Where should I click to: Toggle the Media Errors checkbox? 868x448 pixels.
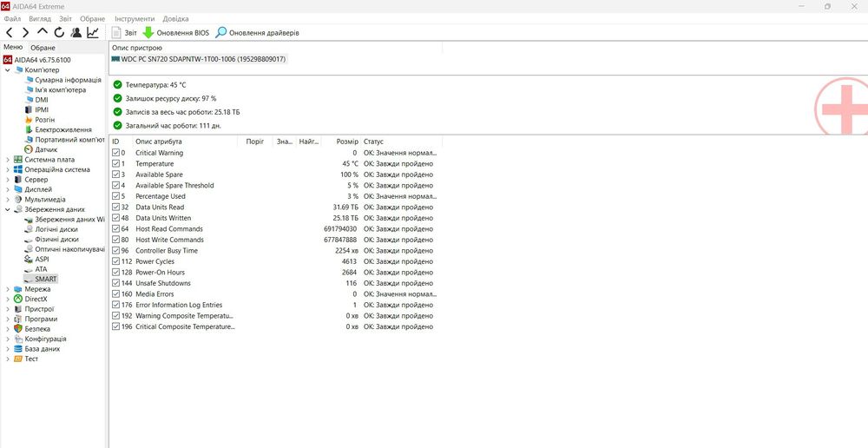pyautogui.click(x=115, y=294)
